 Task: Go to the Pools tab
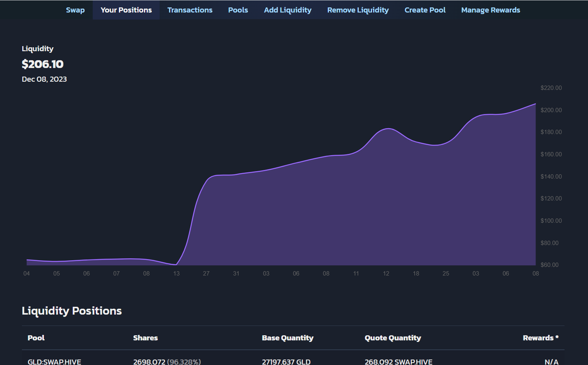tap(238, 10)
